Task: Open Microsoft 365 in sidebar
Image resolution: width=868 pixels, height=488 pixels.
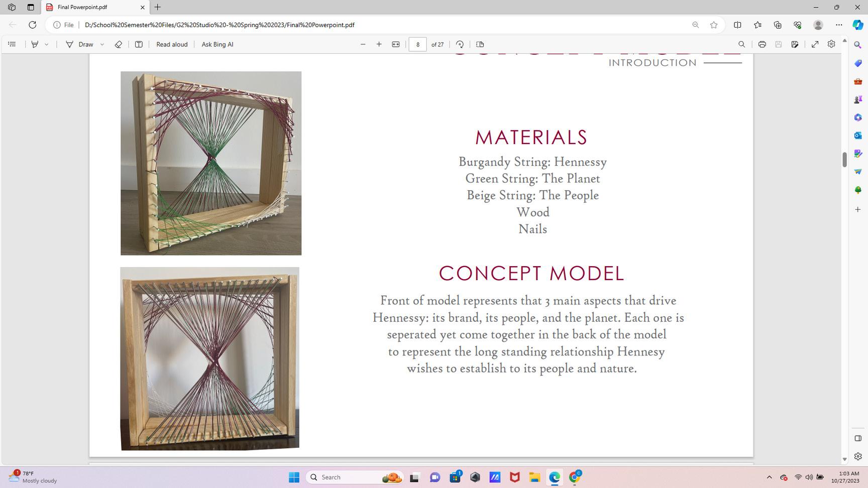Action: (x=858, y=117)
